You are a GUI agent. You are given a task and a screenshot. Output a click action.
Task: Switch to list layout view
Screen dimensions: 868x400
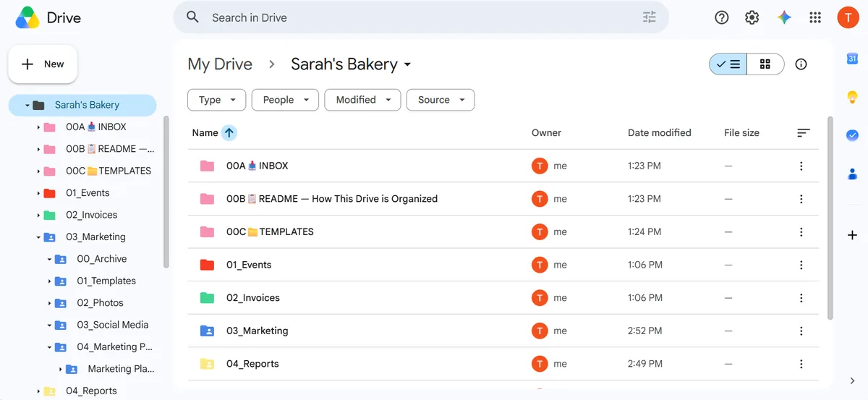click(x=728, y=64)
